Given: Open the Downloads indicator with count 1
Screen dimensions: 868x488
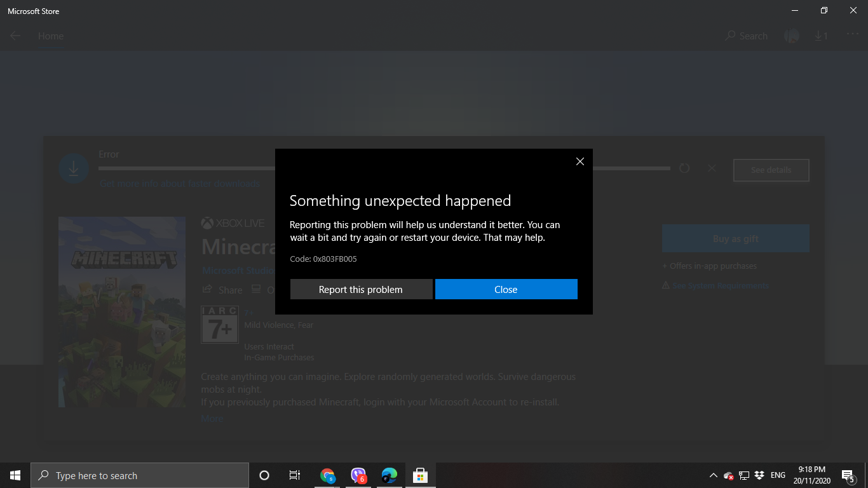Looking at the screenshot, I should pos(821,36).
